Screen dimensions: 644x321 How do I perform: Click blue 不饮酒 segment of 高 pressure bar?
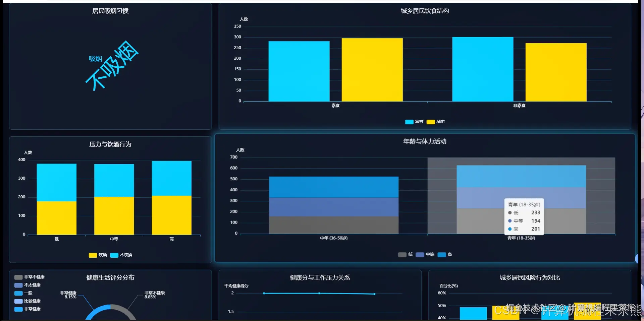pyautogui.click(x=171, y=178)
